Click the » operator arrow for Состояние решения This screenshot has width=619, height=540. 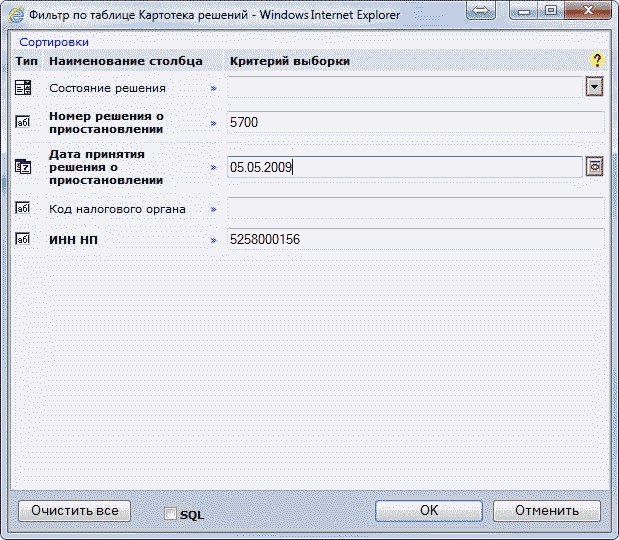coord(213,88)
